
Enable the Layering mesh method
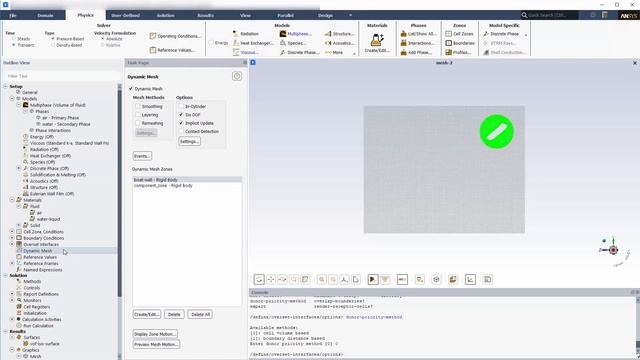pos(138,115)
